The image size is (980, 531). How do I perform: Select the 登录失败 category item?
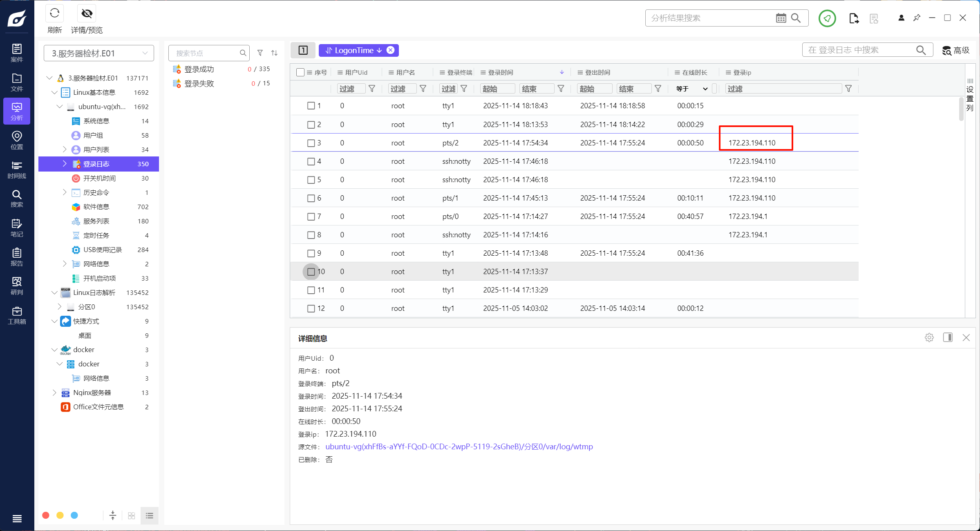click(199, 84)
